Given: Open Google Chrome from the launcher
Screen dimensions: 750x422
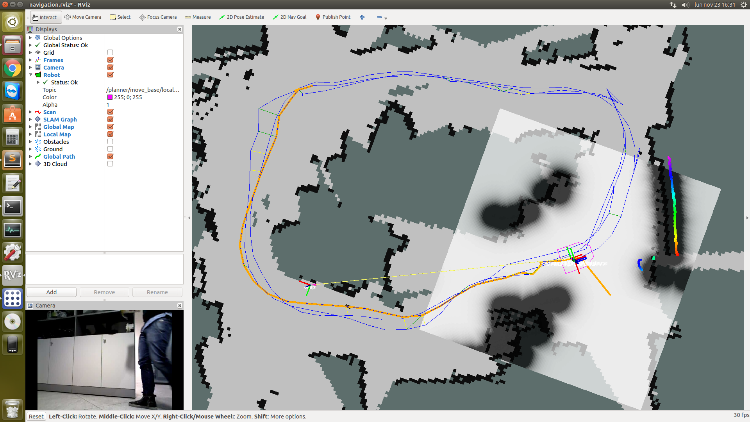Looking at the screenshot, I should point(12,68).
